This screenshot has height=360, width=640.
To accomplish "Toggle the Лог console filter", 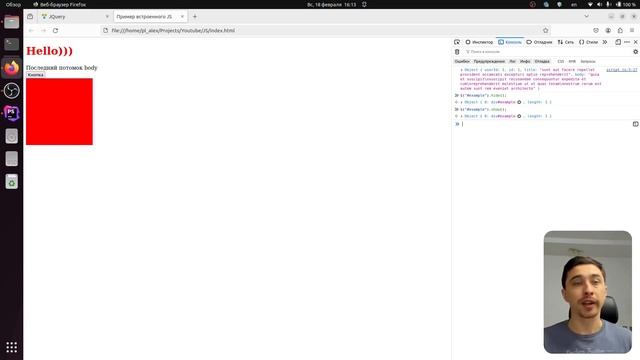I will point(512,61).
